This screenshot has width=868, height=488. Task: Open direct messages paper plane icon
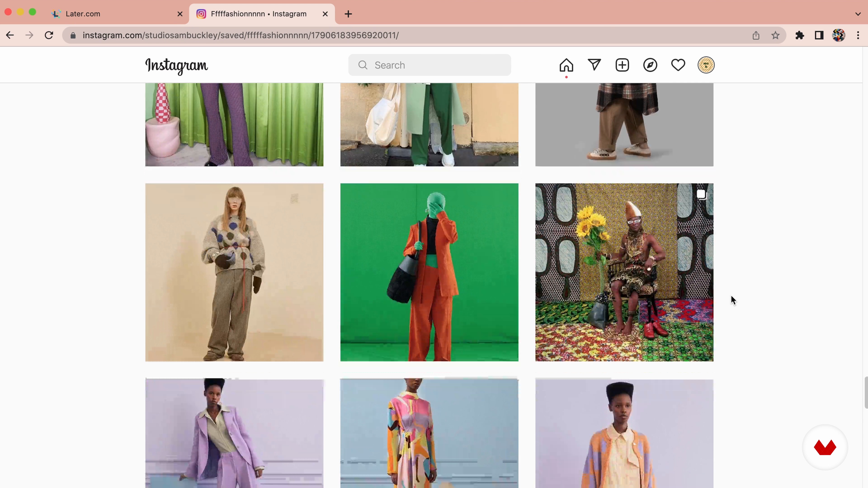pyautogui.click(x=594, y=65)
